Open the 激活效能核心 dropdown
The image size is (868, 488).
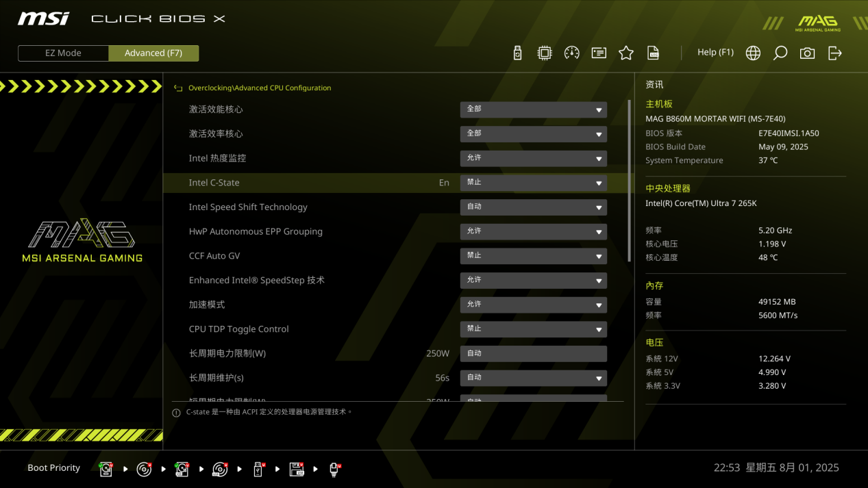[533, 110]
